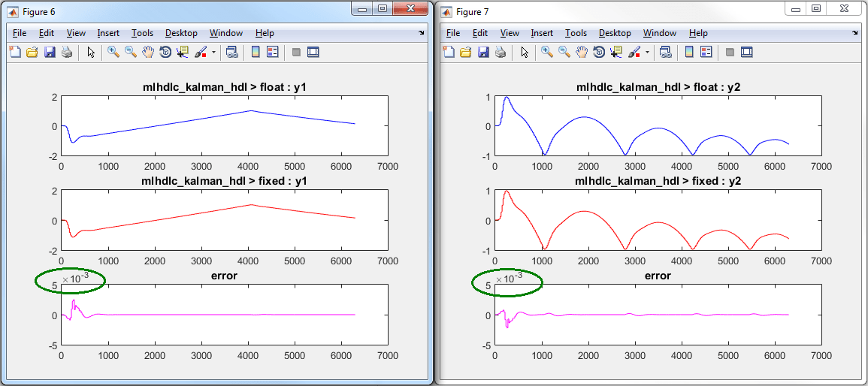
Task: Show Plot Tools and dock Figure 7
Action: (x=747, y=52)
